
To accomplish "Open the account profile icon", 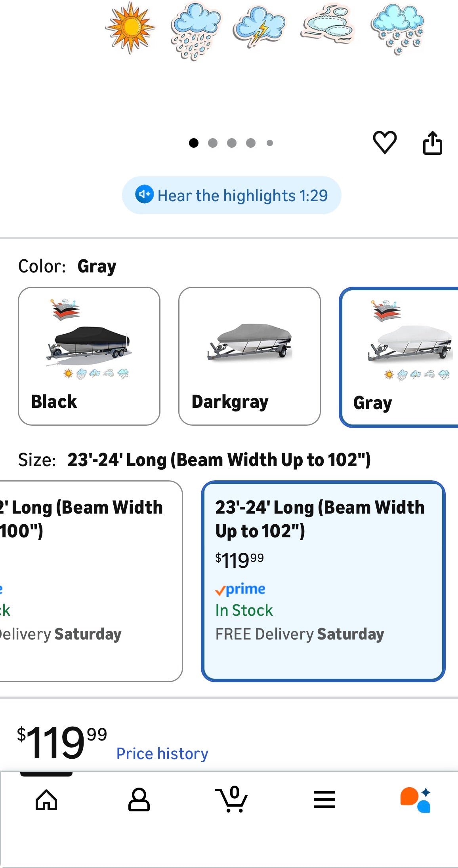I will click(139, 800).
